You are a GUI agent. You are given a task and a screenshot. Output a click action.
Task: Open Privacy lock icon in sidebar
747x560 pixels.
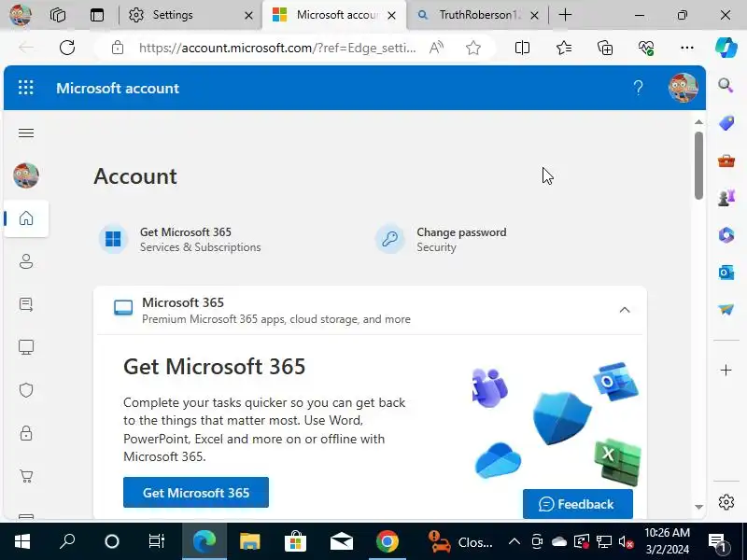pos(26,433)
